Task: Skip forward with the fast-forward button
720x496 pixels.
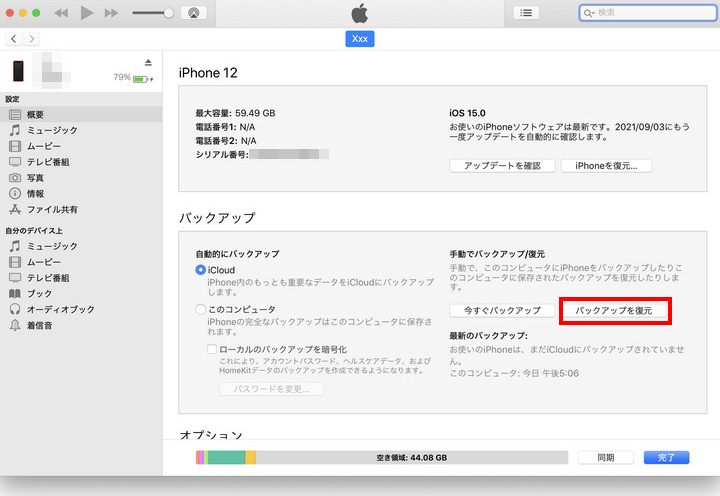Action: 111,13
